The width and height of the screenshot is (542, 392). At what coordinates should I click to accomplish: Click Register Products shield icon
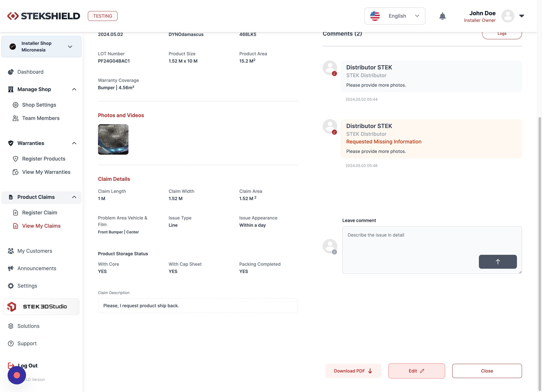(x=16, y=159)
